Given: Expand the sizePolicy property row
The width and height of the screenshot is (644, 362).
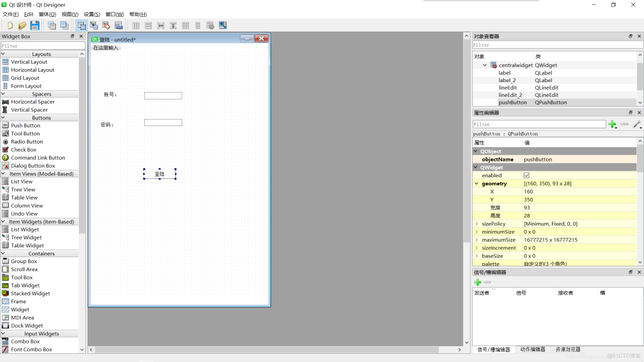Looking at the screenshot, I should [x=476, y=223].
